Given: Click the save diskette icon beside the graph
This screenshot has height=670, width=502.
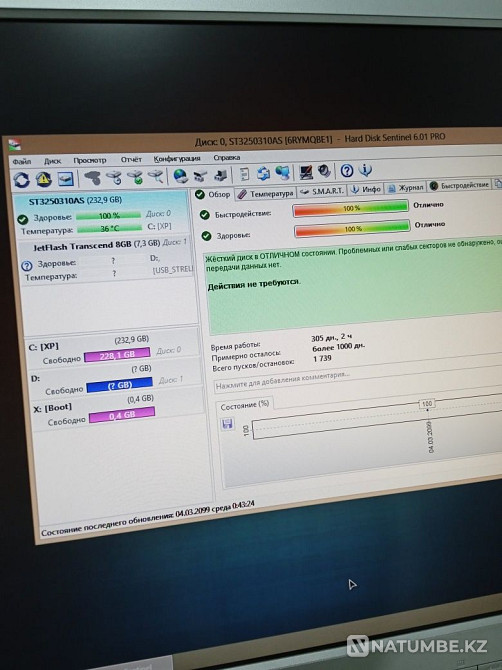Looking at the screenshot, I should pos(227,424).
